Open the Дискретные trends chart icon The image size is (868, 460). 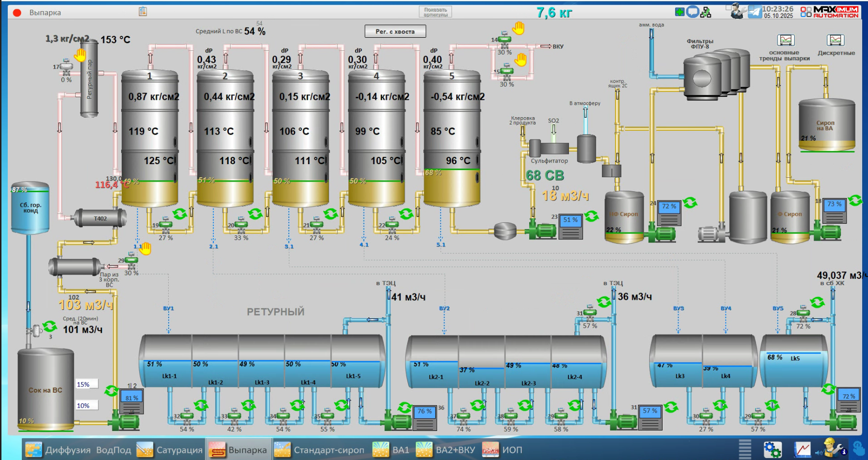click(x=836, y=40)
